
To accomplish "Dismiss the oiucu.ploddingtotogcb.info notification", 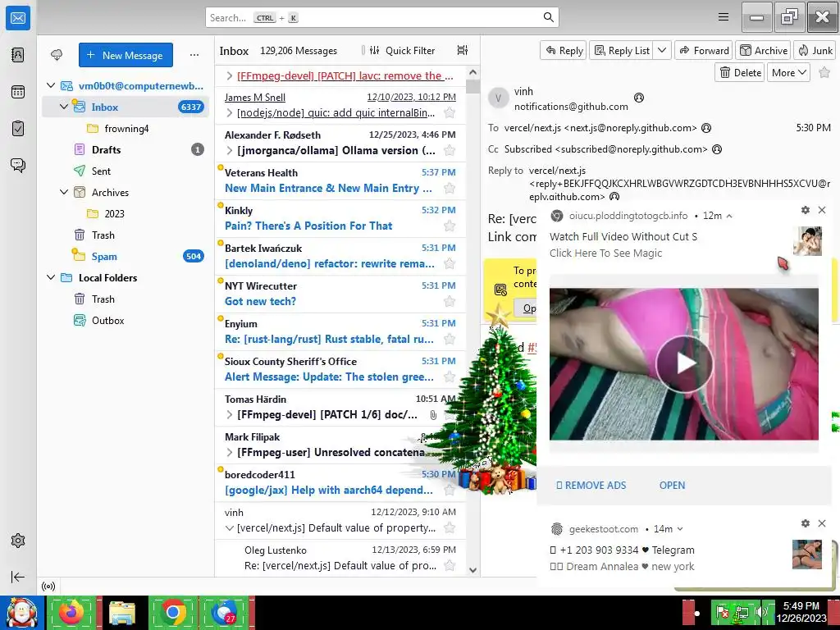I will (x=822, y=210).
